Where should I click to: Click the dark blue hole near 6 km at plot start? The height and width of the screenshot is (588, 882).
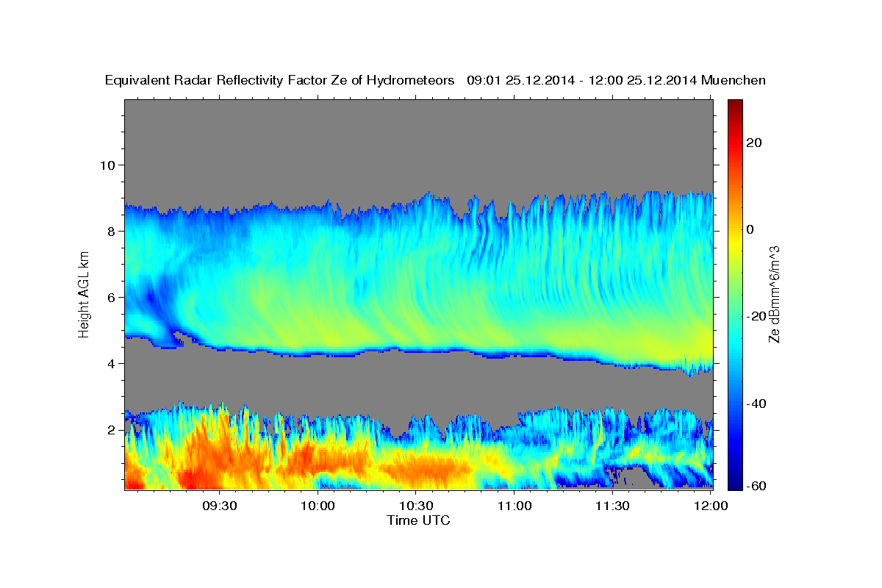click(151, 297)
